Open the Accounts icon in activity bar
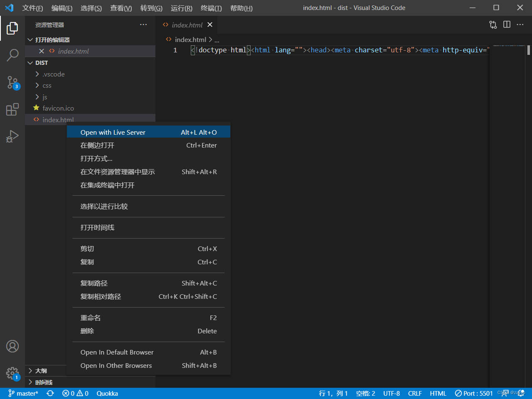The width and height of the screenshot is (532, 399). tap(12, 346)
